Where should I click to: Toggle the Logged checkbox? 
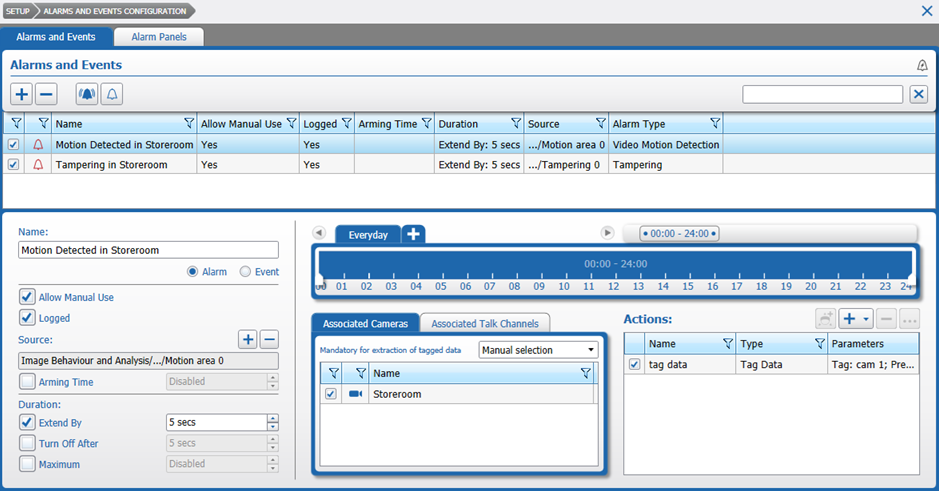coord(27,318)
